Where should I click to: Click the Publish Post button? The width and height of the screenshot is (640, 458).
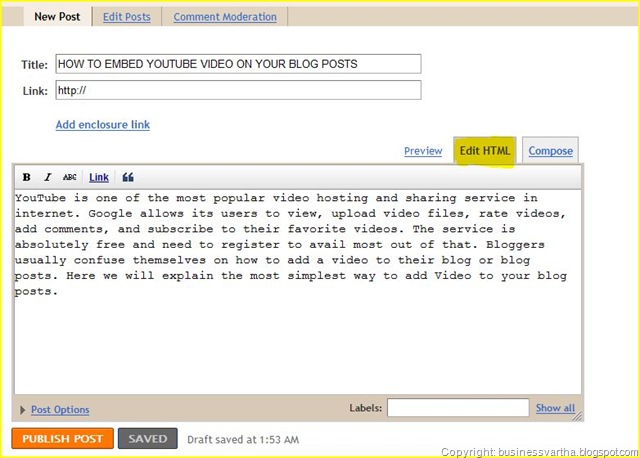[62, 438]
